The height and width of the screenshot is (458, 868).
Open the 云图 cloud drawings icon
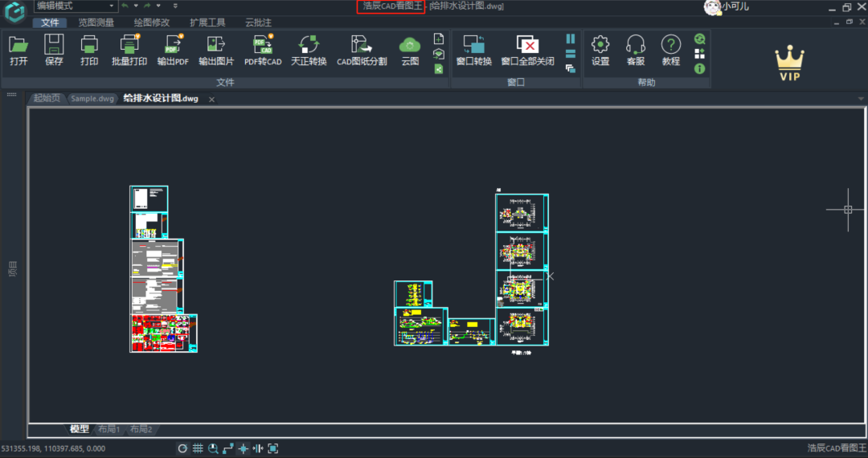410,51
